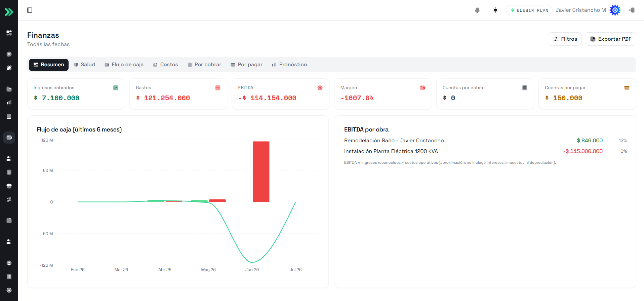Image resolution: width=644 pixels, height=301 pixels.
Task: Toggle light/dark theme sun icon
Action: pos(495,10)
